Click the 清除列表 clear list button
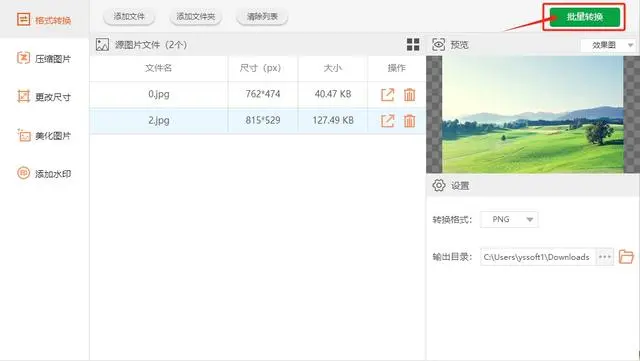640x361 pixels. (x=262, y=17)
